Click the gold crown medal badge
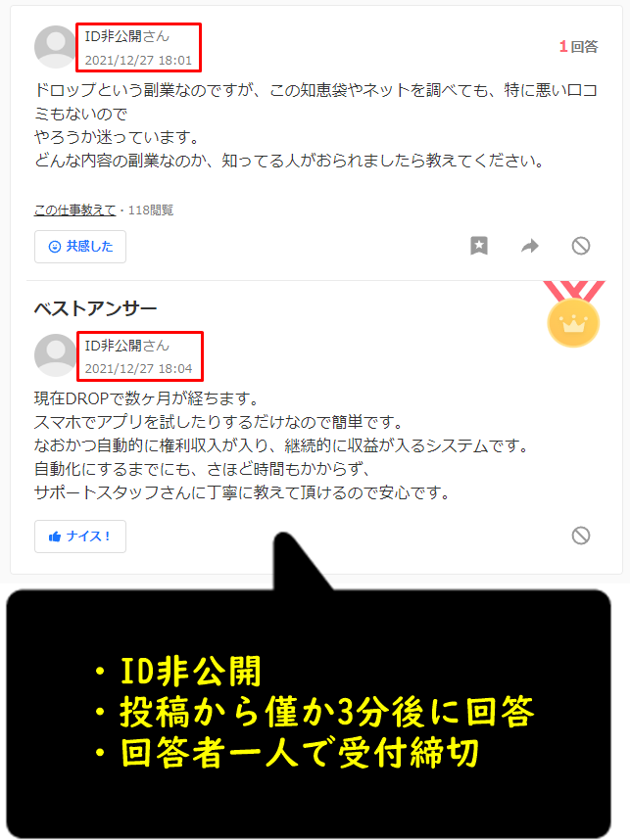Viewport: 630px width, 840px height. (x=573, y=314)
